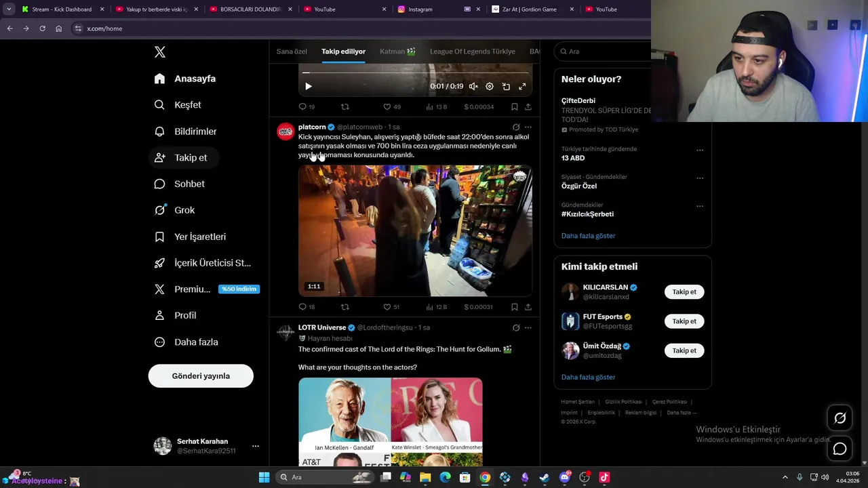This screenshot has height=488, width=868.
Task: Switch to Sana özel tab
Action: click(292, 52)
